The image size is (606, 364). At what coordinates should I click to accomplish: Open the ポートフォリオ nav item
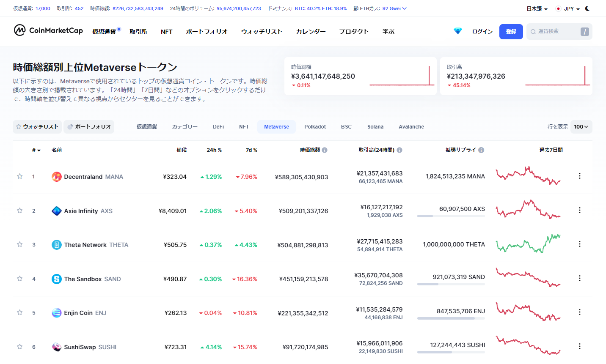(207, 32)
